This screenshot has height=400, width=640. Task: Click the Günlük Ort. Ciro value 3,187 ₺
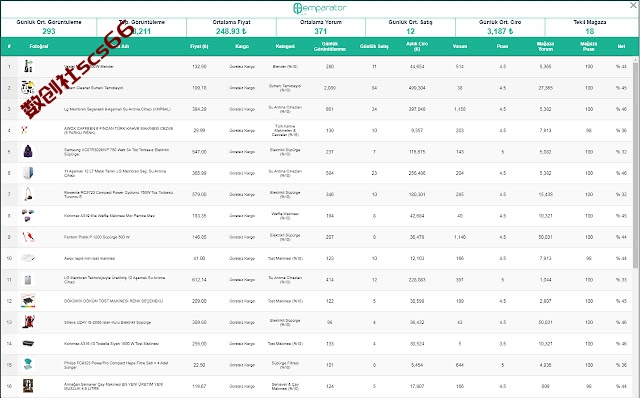pos(500,31)
